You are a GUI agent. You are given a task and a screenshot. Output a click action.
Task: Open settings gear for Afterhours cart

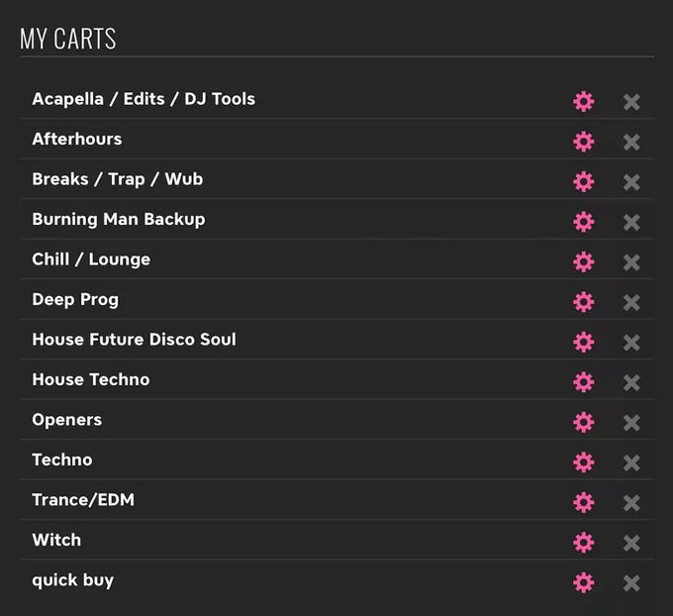[x=584, y=142]
